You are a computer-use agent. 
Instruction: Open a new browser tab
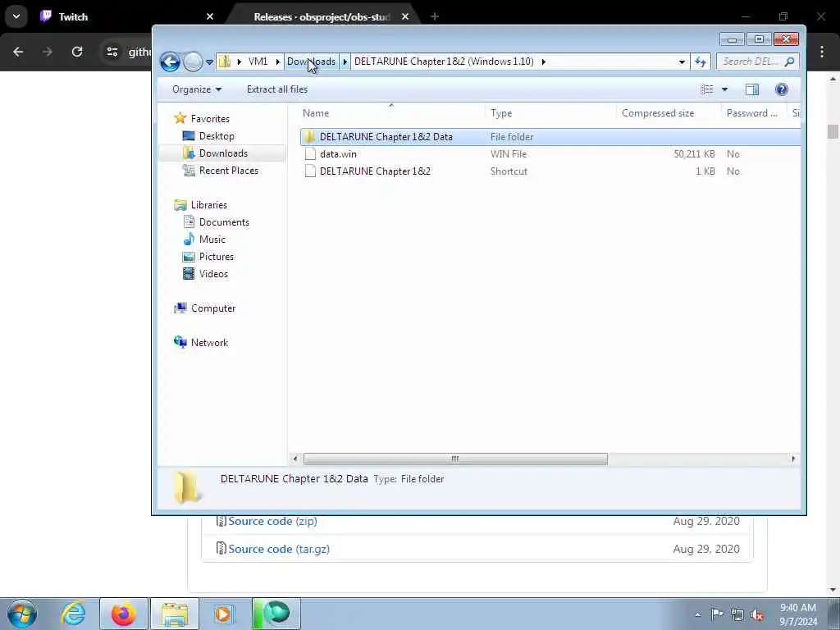pos(435,16)
